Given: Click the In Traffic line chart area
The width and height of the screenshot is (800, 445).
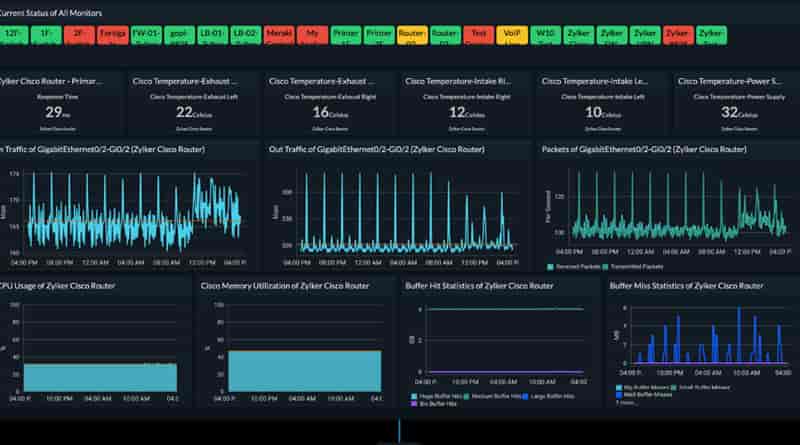Looking at the screenshot, I should [134, 213].
